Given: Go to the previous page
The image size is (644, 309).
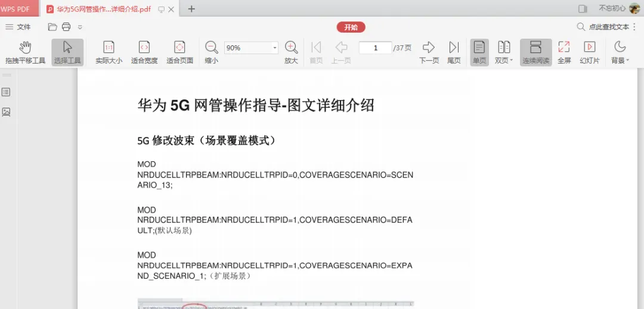Looking at the screenshot, I should point(341,52).
